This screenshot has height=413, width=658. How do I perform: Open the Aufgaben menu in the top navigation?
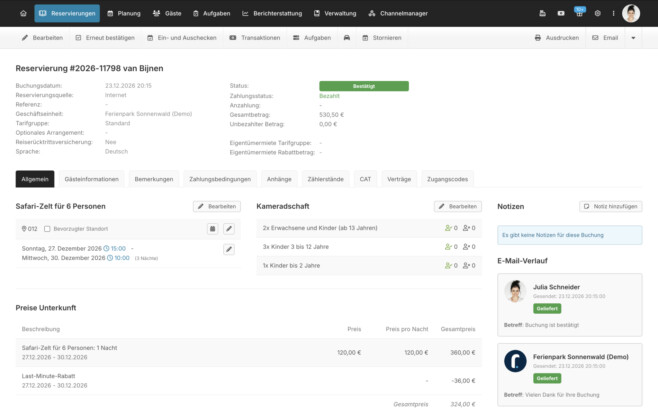click(212, 13)
